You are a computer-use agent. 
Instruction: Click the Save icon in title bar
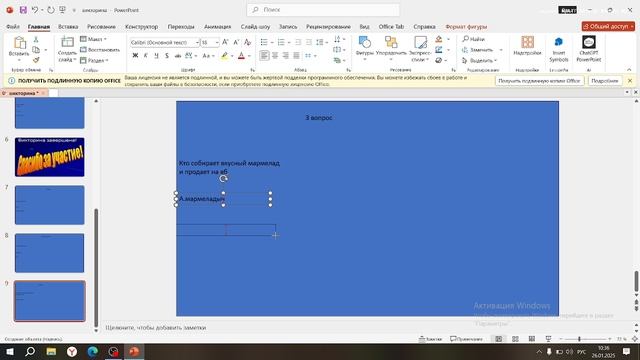click(23, 10)
